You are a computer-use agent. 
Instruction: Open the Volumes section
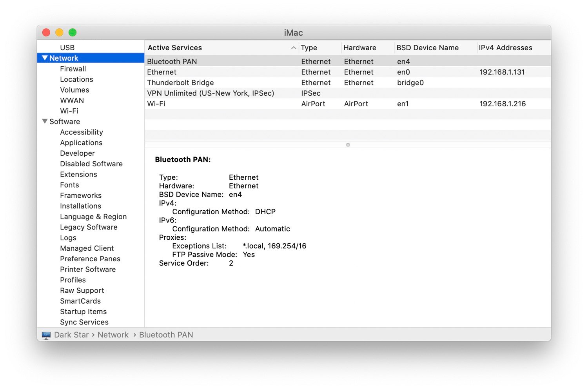tap(74, 90)
